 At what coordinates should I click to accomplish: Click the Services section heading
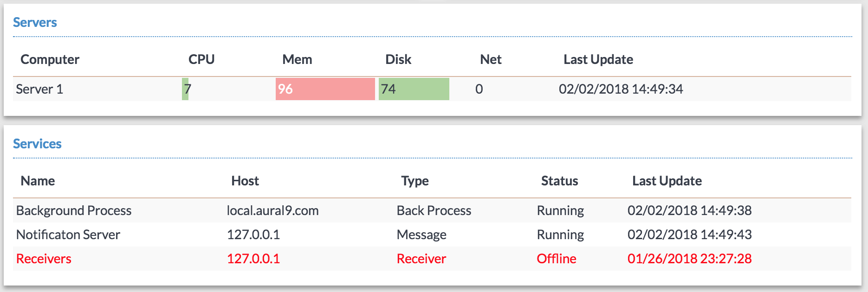tap(37, 144)
